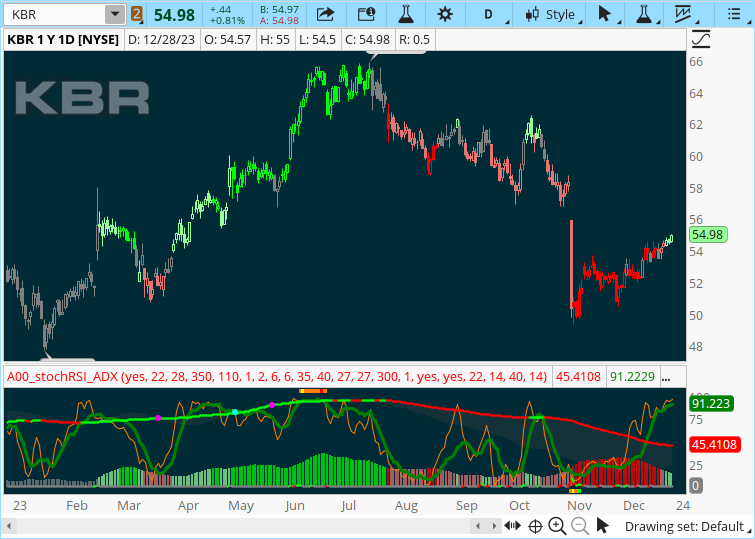Open the Style candlestick menu
The height and width of the screenshot is (539, 755).
(x=550, y=14)
